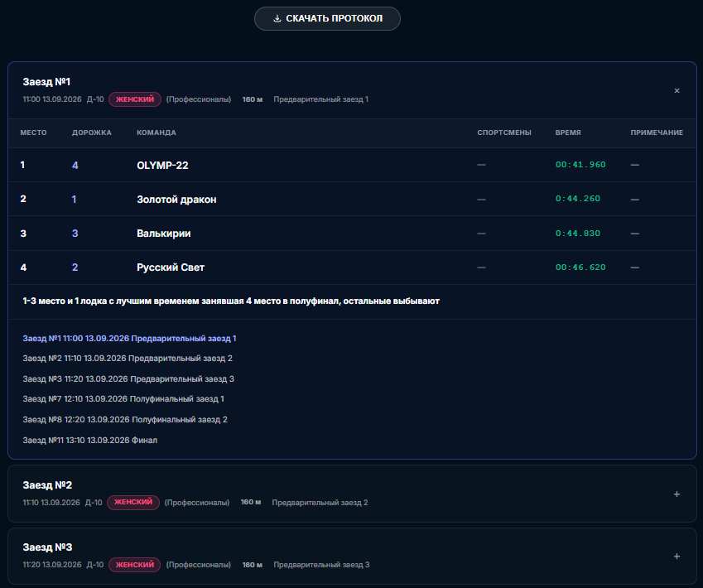
Task: Open the Заезд №1 Предварительный заезд 1 link
Action: (x=129, y=338)
